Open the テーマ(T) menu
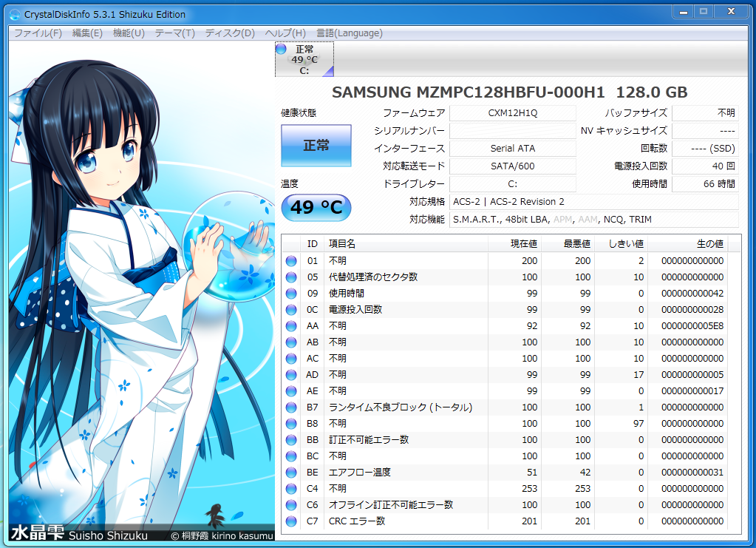Image resolution: width=756 pixels, height=548 pixels. coord(174,33)
